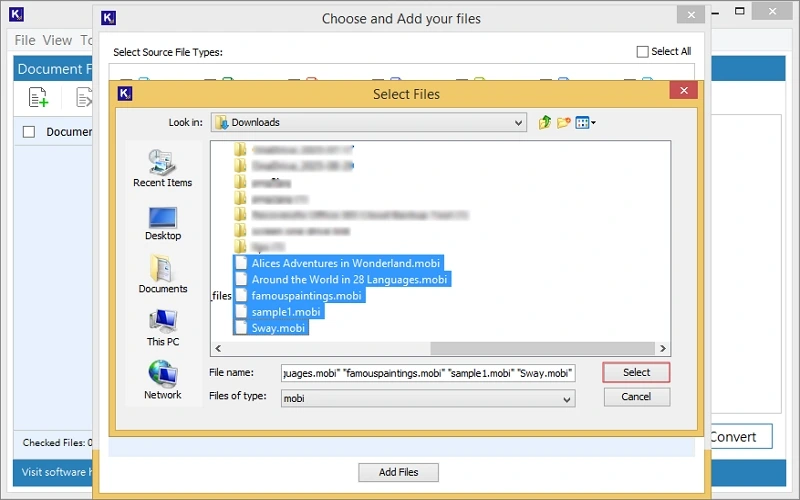Click the scroll right arrow in the file list
The width and height of the screenshot is (800, 500).
pos(663,348)
